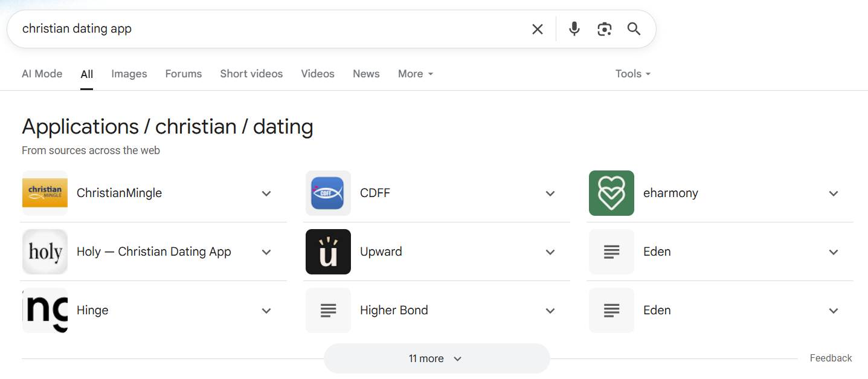Expand the Higher Bond entry chevron
868x379 pixels.
(x=550, y=311)
